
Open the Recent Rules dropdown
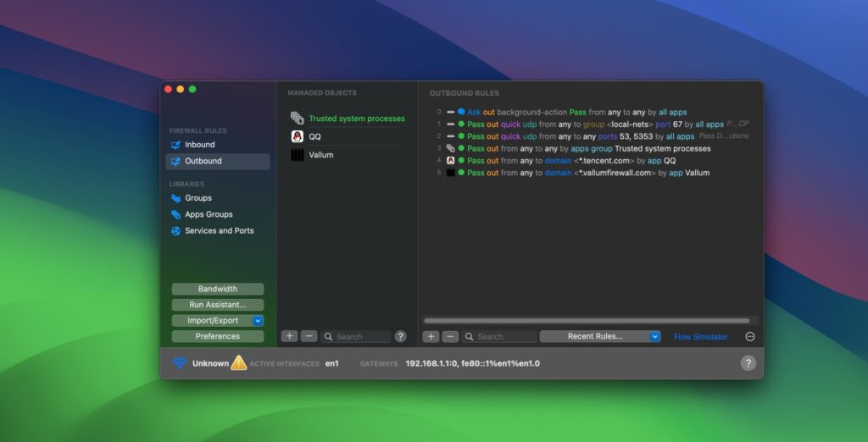coord(600,336)
